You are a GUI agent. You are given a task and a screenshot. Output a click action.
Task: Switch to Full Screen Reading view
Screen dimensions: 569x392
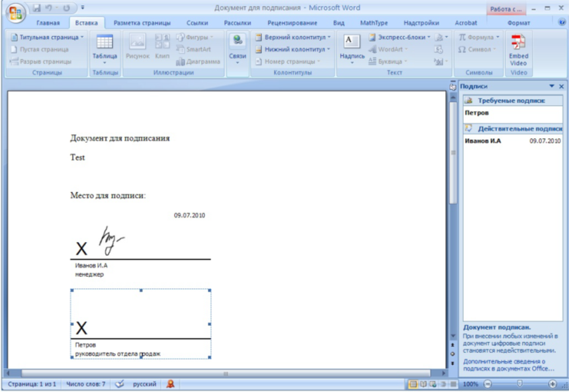coord(423,384)
